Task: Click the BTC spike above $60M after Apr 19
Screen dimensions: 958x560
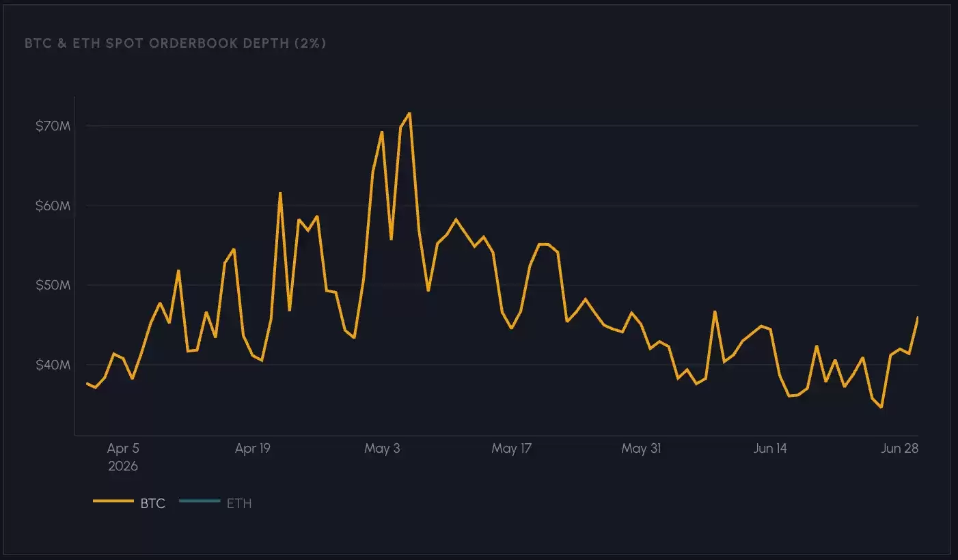Action: coord(280,193)
